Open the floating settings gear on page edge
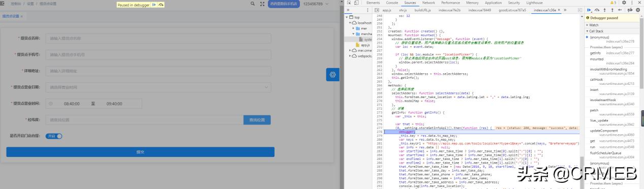Image resolution: width=644 pixels, height=189 pixels. click(333, 74)
